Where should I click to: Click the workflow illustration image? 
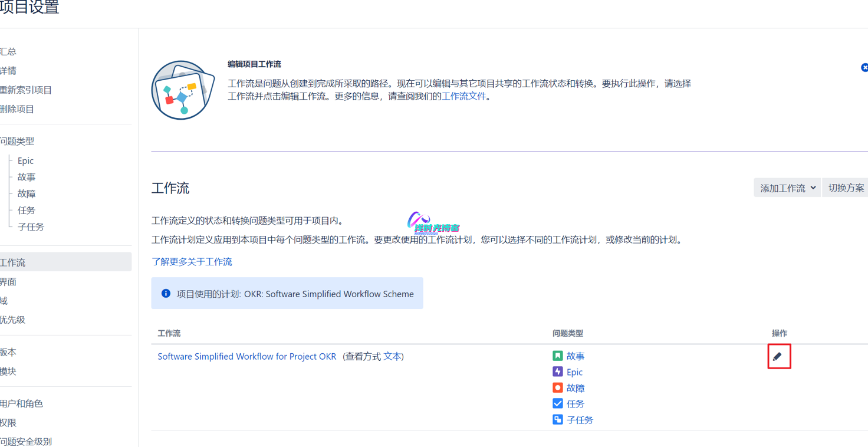(x=183, y=90)
